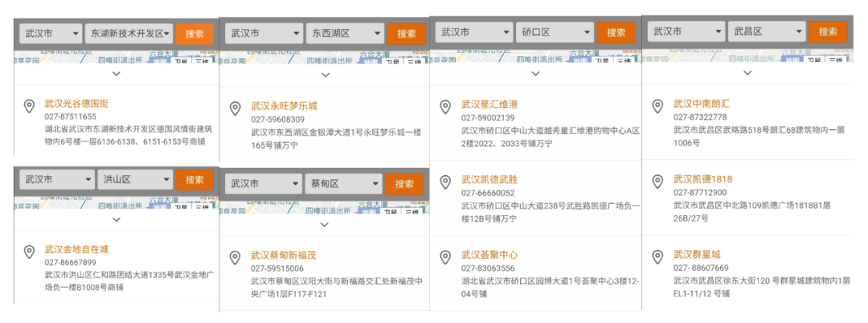Click 搜索 in the 武昌区 panel
Screen dimensions: 868x323
(x=828, y=31)
